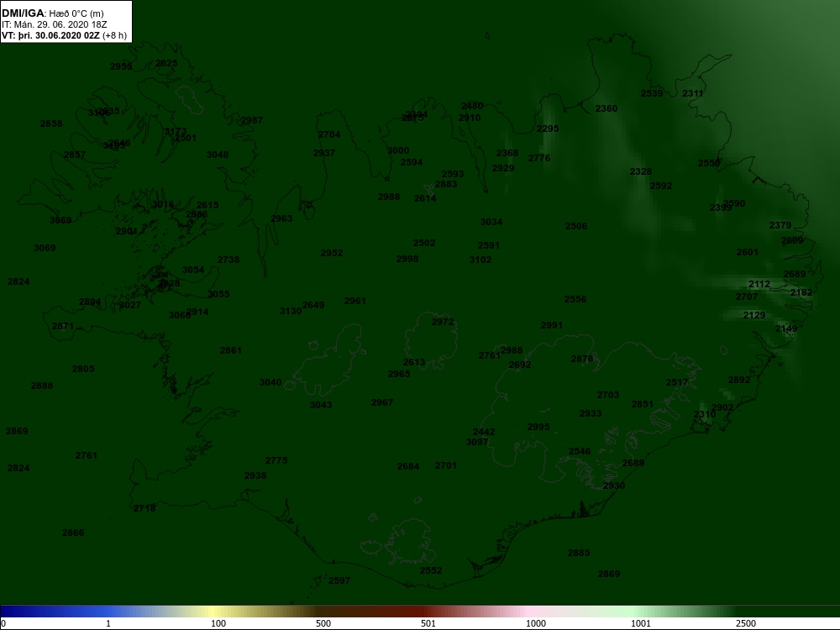This screenshot has width=840, height=630.
Task: Click the map value 2129
Action: (x=754, y=316)
